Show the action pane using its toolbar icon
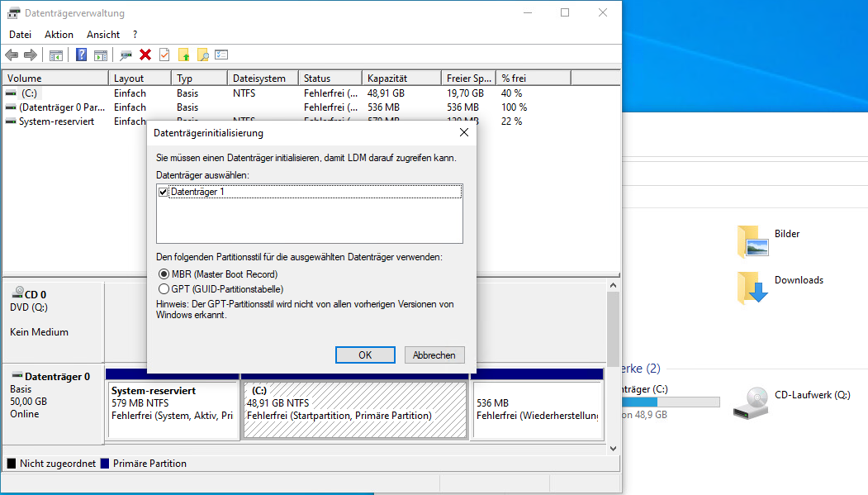The image size is (868, 495). tap(100, 55)
